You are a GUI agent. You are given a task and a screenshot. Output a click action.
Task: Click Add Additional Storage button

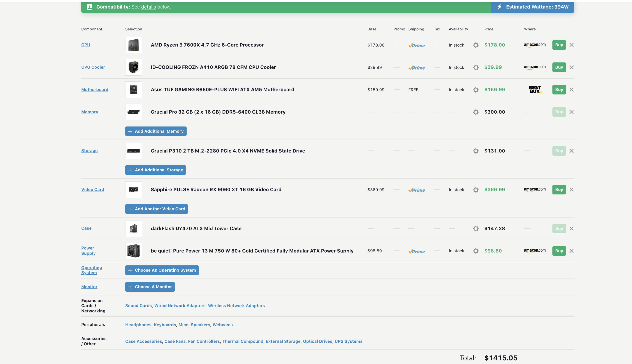click(155, 170)
